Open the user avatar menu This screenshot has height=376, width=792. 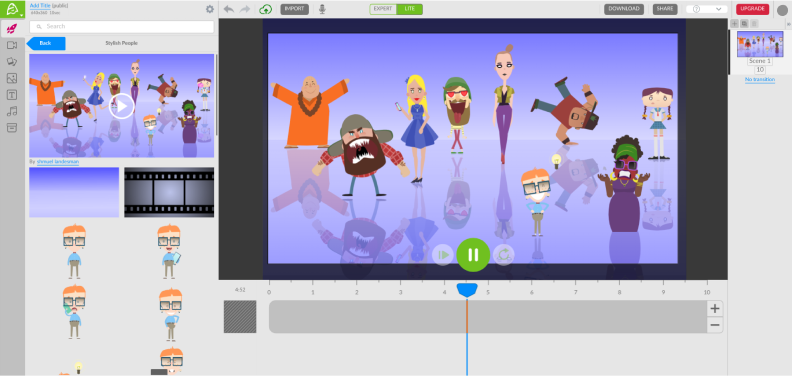[x=782, y=10]
